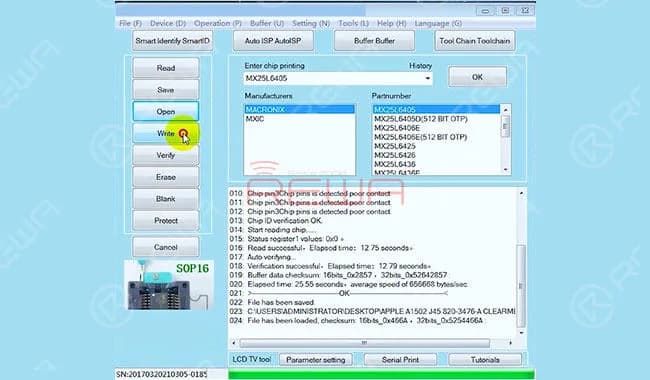Open the Help (H) menu
Screen dimensions: 650x380
[x=391, y=23]
